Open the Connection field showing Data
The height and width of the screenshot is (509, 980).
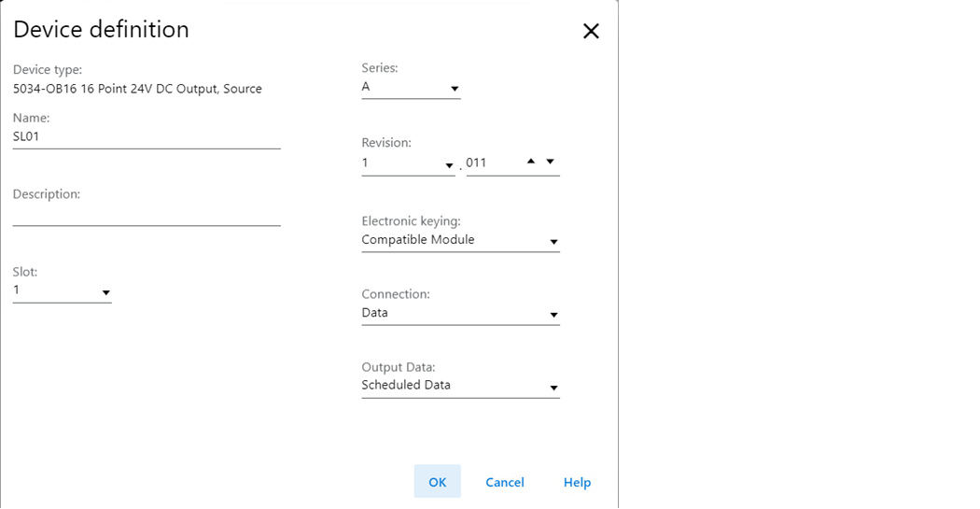(461, 313)
